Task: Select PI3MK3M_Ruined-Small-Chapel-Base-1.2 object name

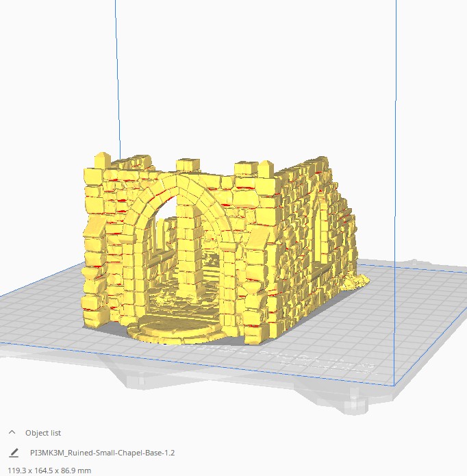Action: pos(103,453)
